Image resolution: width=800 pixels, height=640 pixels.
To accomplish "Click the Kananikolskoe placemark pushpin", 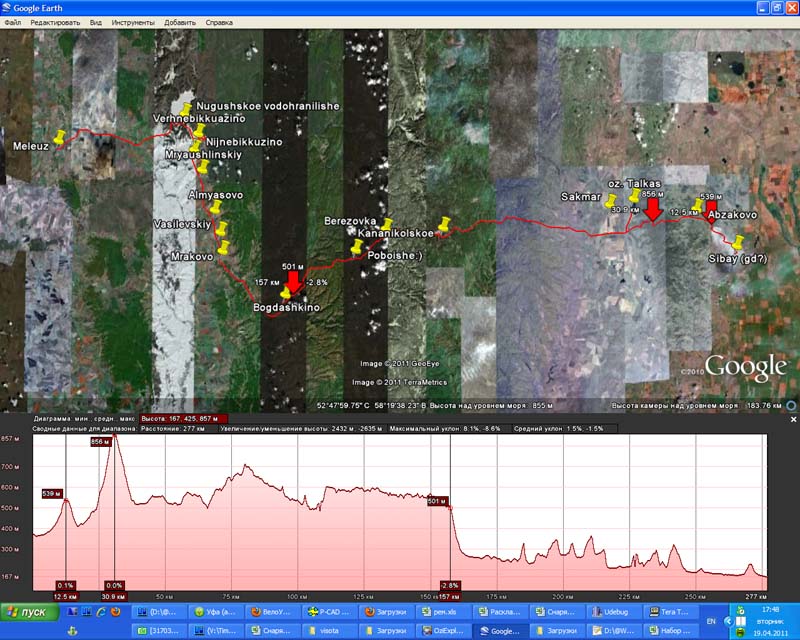I will 444,224.
